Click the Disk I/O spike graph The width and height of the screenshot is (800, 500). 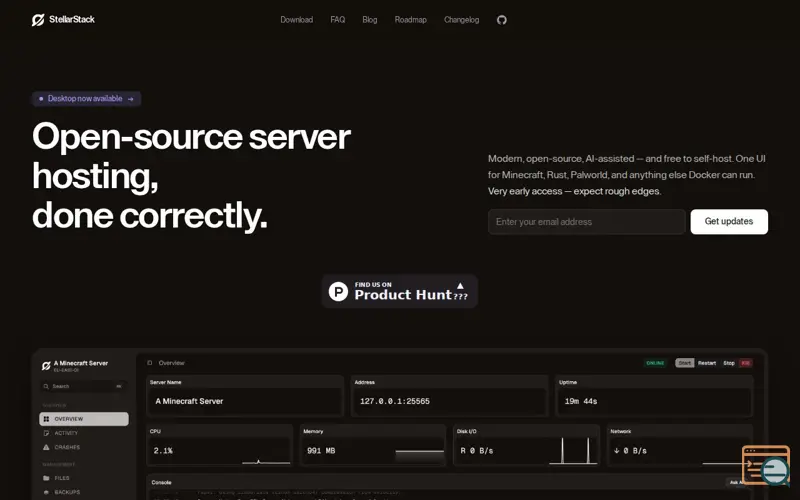point(573,451)
